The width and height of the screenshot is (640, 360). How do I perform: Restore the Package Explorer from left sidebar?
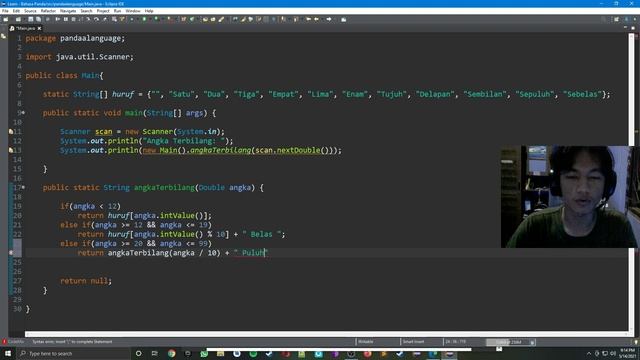click(4, 36)
